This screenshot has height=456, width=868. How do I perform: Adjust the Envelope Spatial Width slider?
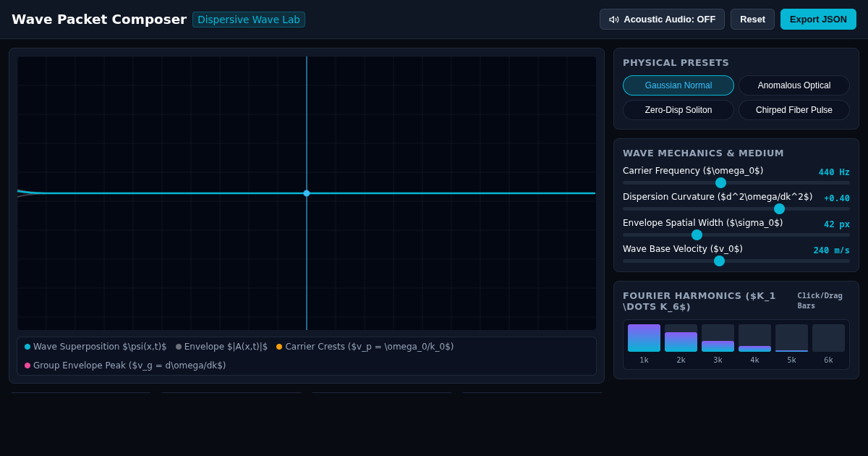pos(736,235)
